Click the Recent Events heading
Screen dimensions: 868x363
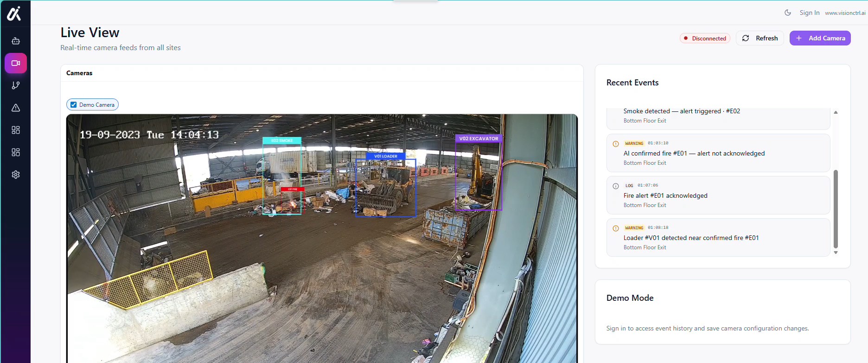click(632, 83)
